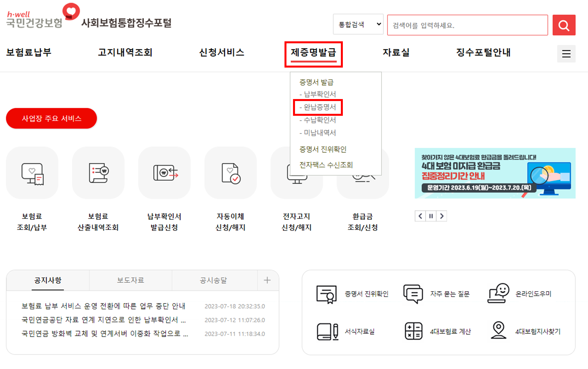Click the 4대보험 미지급 환급금 banner
Image resolution: width=588 pixels, height=369 pixels.
(x=495, y=173)
